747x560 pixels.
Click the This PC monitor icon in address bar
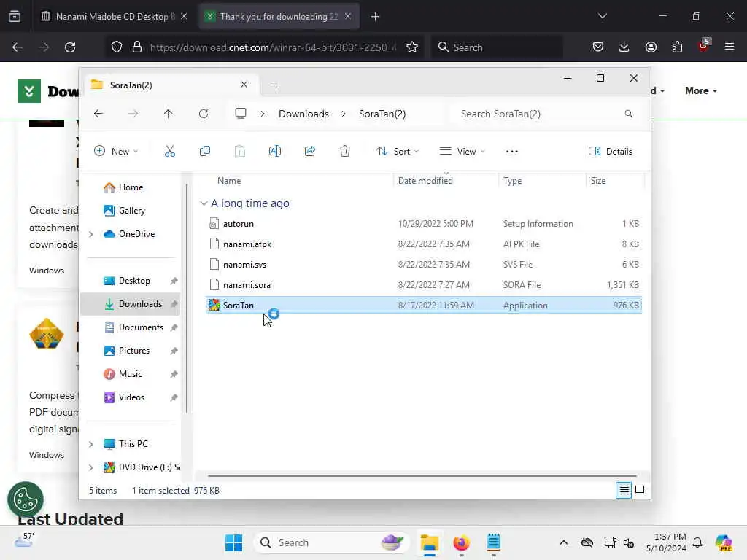coord(241,114)
